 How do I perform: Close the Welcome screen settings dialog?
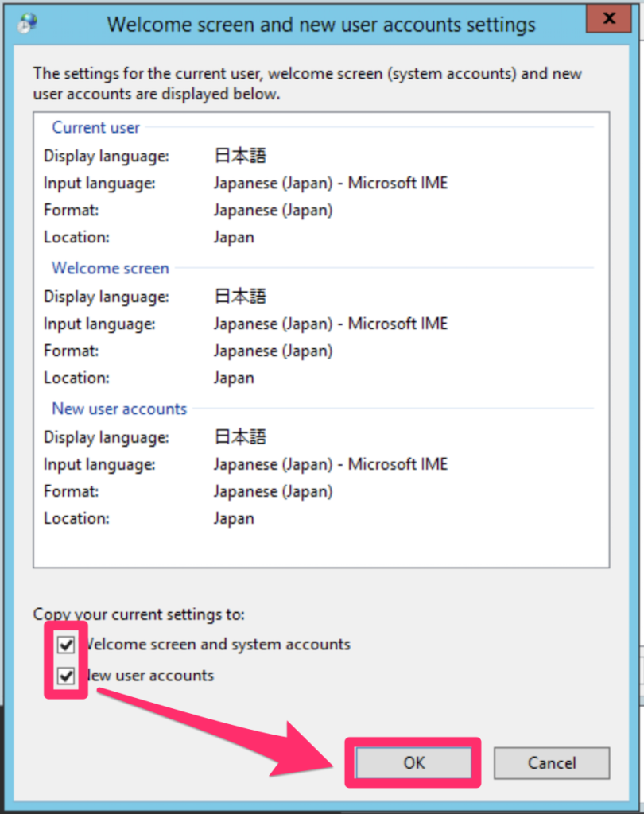609,19
